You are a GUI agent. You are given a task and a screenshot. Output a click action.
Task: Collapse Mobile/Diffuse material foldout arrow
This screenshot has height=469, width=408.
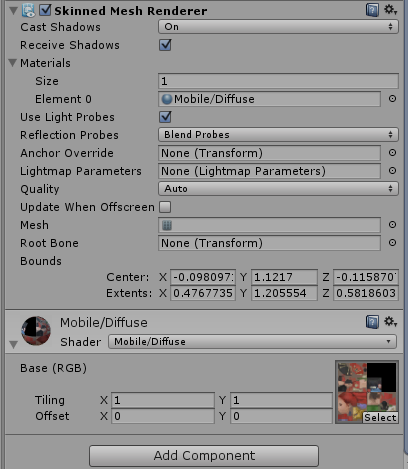[13, 345]
